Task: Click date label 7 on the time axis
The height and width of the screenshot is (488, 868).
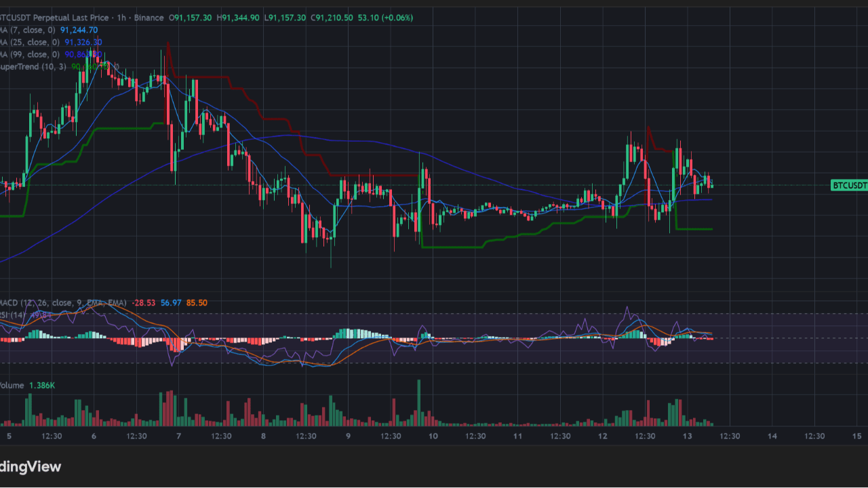Action: pos(178,436)
